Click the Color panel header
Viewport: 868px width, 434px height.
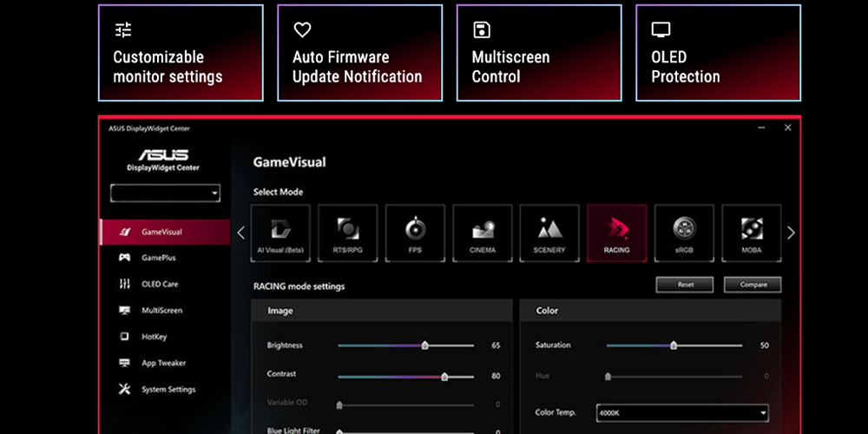point(650,311)
